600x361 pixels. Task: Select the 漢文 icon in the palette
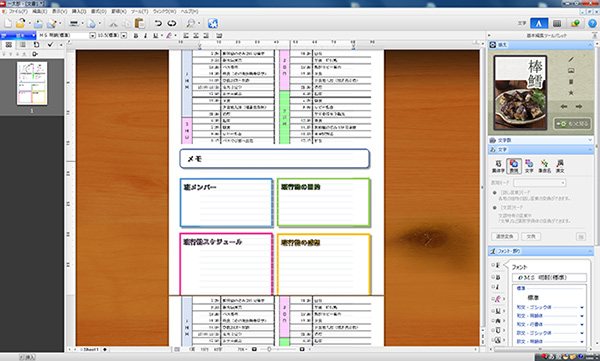pos(560,166)
